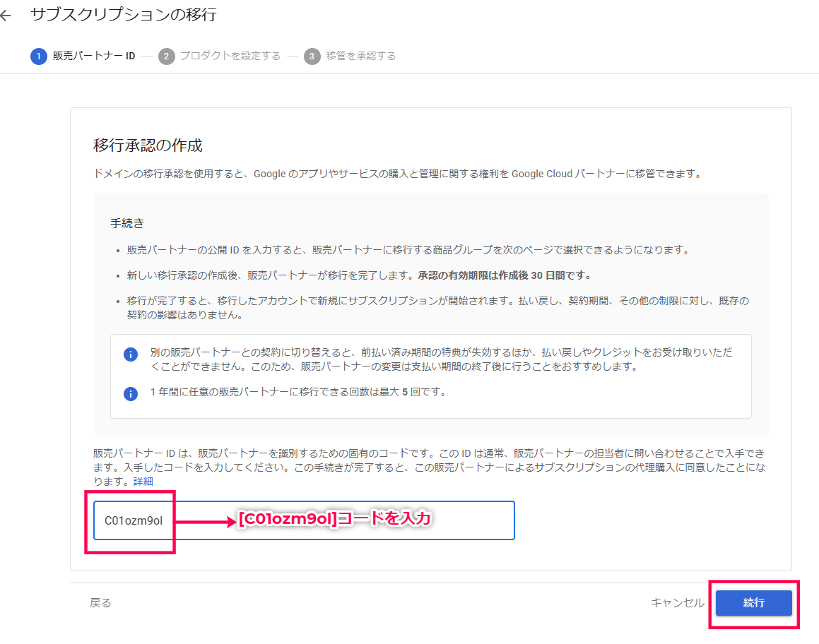
Task: Click the info icon beside the 別の販売パートナー notice
Action: 131,354
